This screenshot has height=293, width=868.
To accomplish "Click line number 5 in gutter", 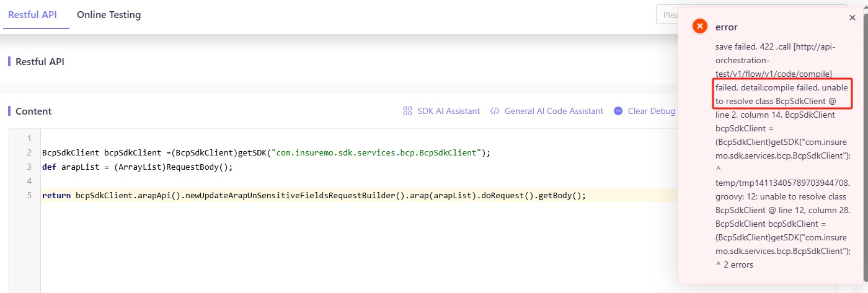I will point(29,196).
